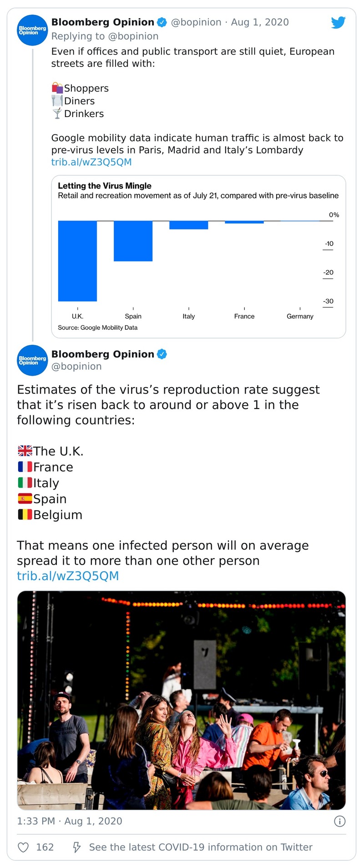Click the lightning bolt COVID-19 icon

77,847
